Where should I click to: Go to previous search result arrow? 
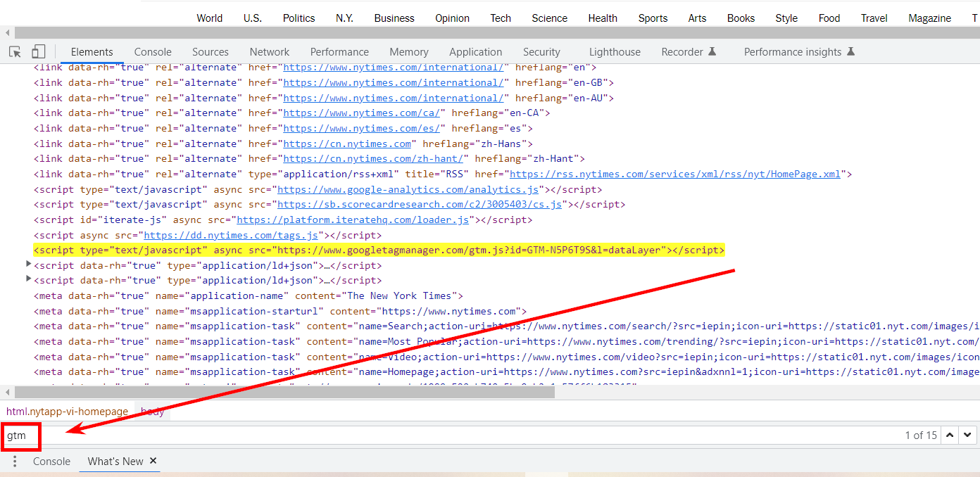(950, 435)
